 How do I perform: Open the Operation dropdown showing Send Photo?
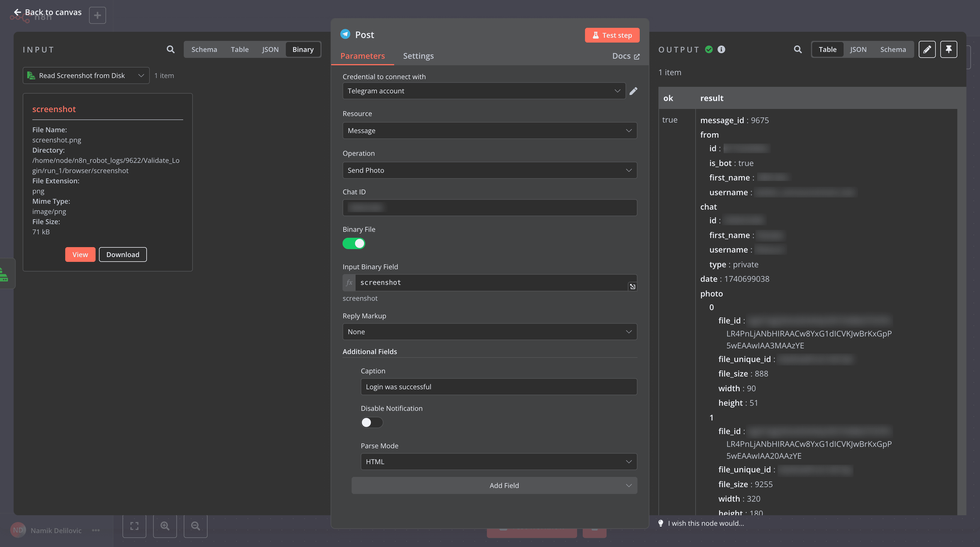[x=490, y=170]
